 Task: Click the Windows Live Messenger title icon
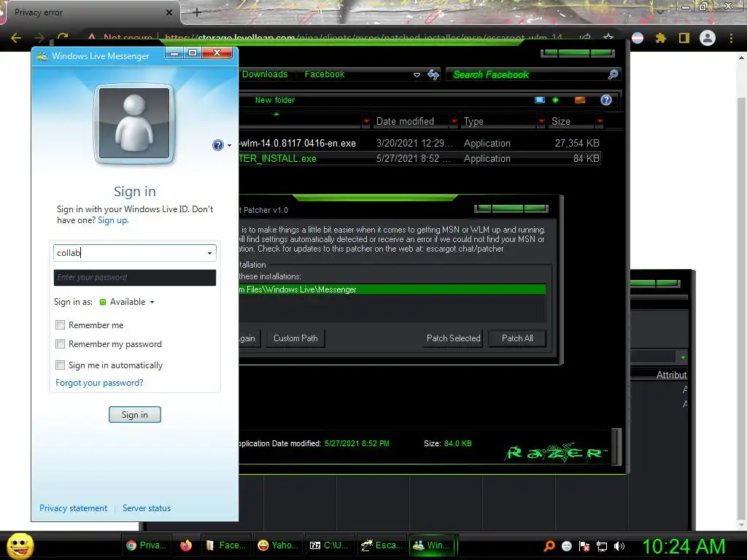coord(42,55)
